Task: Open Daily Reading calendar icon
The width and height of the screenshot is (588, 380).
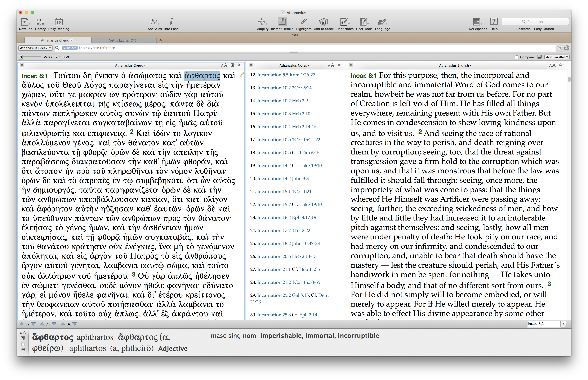Action: click(59, 24)
